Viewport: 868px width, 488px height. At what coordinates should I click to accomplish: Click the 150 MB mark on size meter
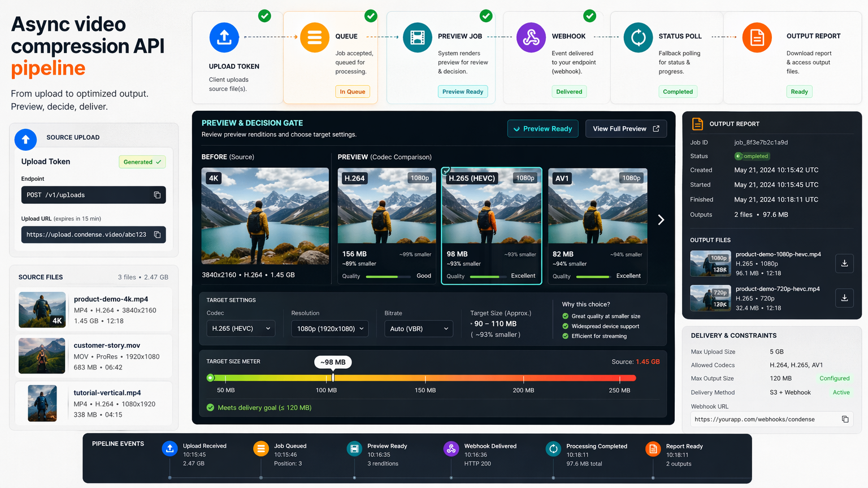[x=425, y=390]
